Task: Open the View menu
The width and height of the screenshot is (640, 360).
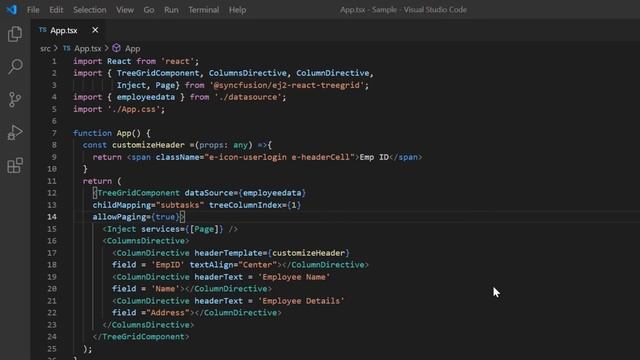Action: click(x=124, y=10)
